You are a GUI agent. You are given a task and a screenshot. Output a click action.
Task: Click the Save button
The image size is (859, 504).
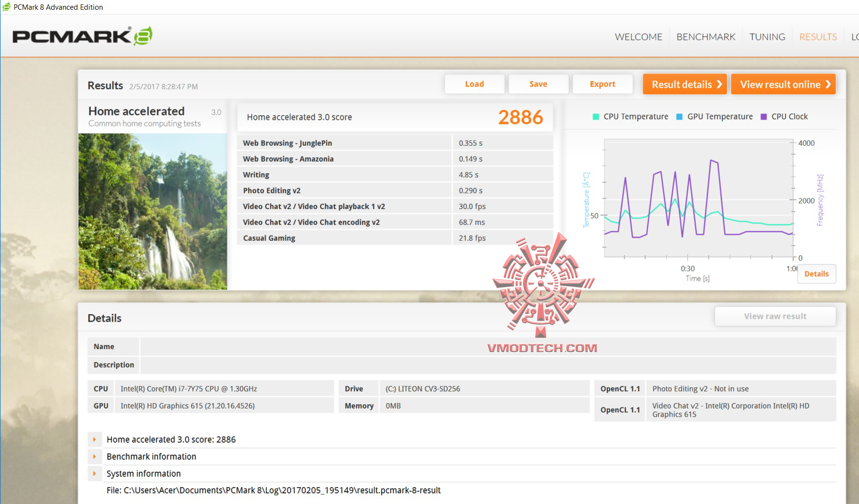click(x=539, y=84)
